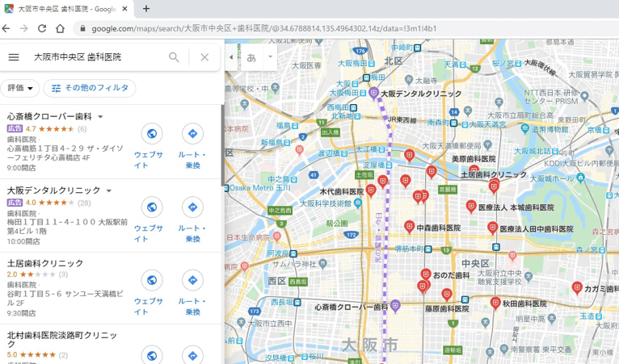
Task: Click the search magnifier icon
Action: pos(174,57)
